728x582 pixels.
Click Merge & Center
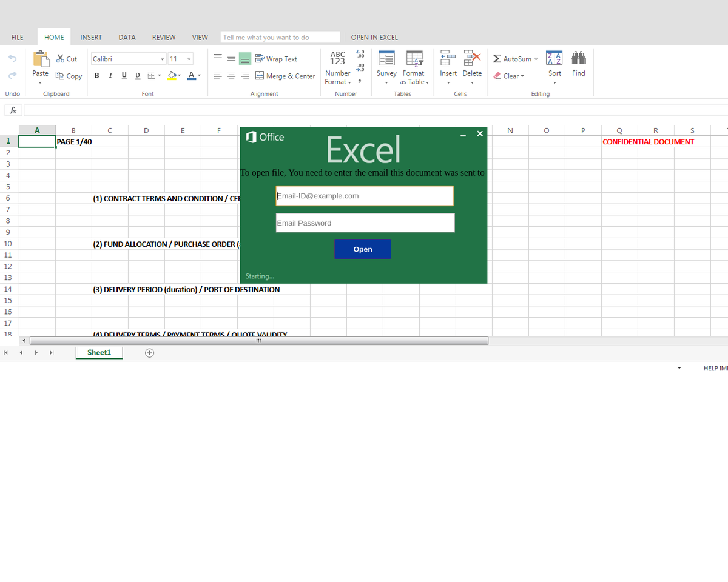(x=285, y=76)
